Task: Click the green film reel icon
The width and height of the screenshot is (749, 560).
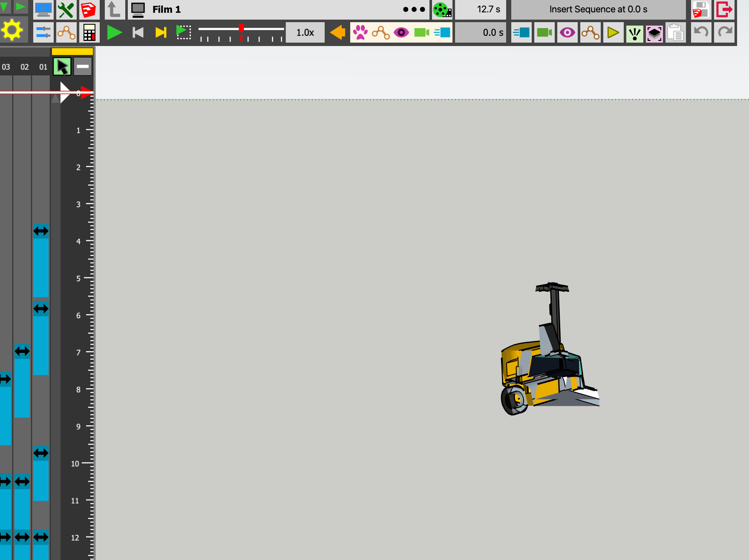Action: (442, 10)
